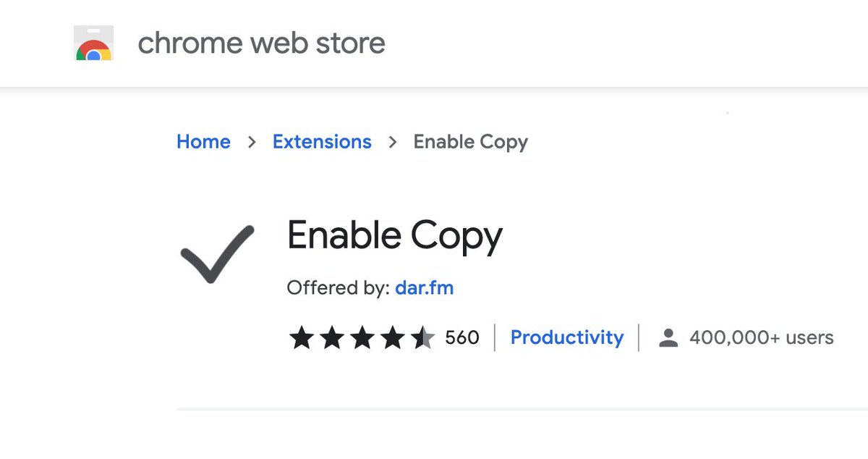Click the star rating icons
Viewport: 868px width, 459px height.
click(362, 338)
